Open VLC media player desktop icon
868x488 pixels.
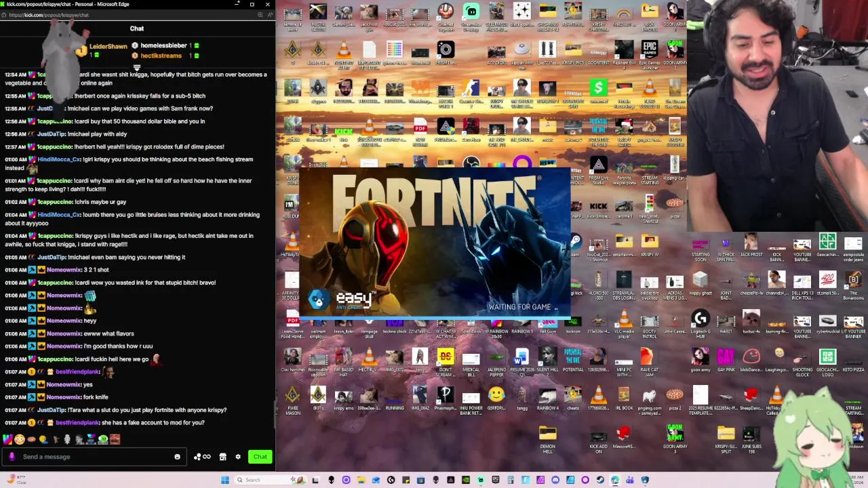(624, 324)
